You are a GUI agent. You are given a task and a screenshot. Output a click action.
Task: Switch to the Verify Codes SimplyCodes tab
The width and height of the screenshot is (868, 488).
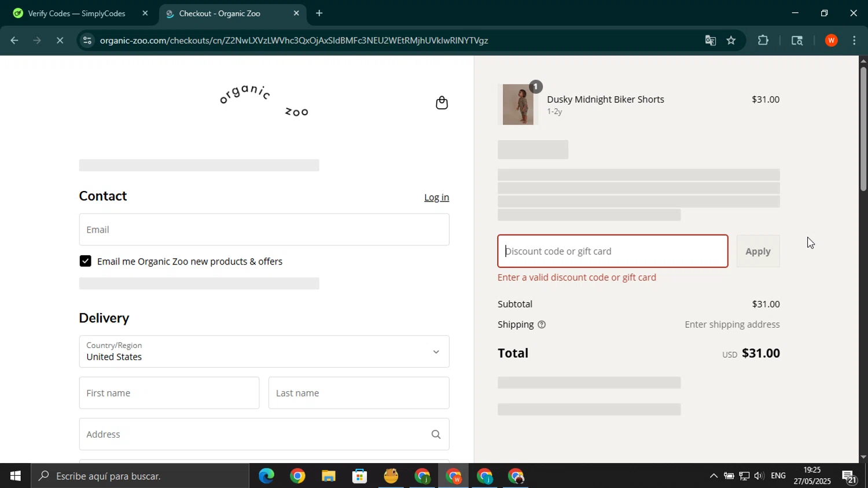pos(77,13)
